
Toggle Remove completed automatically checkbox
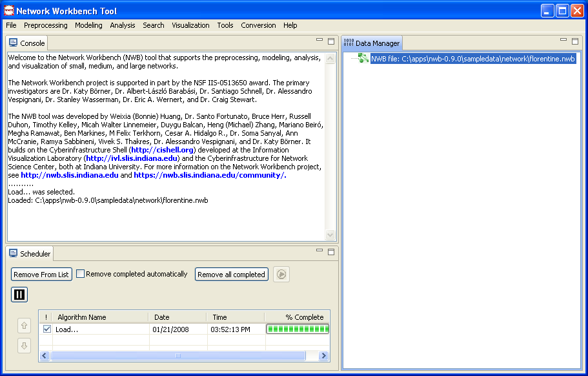[80, 274]
